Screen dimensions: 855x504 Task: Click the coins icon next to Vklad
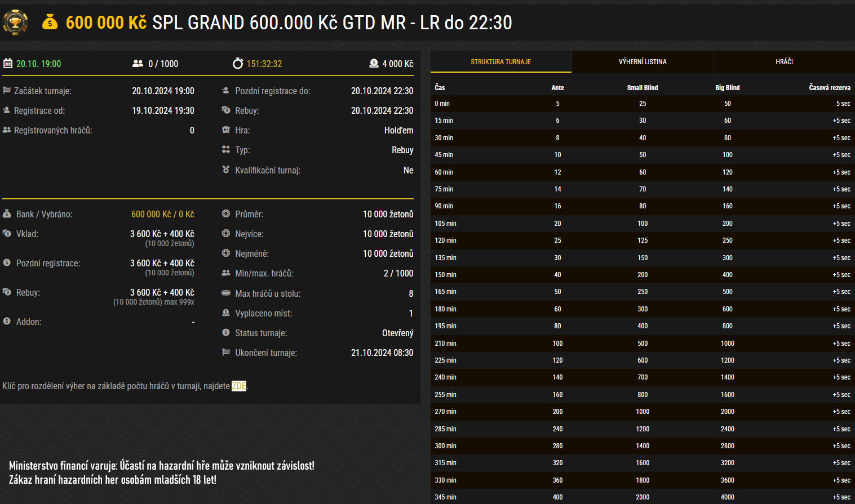tap(7, 233)
